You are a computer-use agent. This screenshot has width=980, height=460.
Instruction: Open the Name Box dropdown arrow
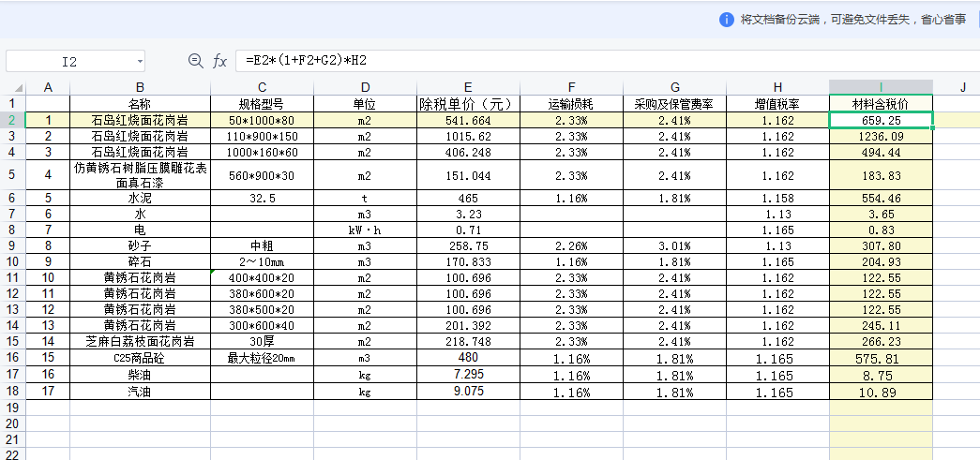140,62
